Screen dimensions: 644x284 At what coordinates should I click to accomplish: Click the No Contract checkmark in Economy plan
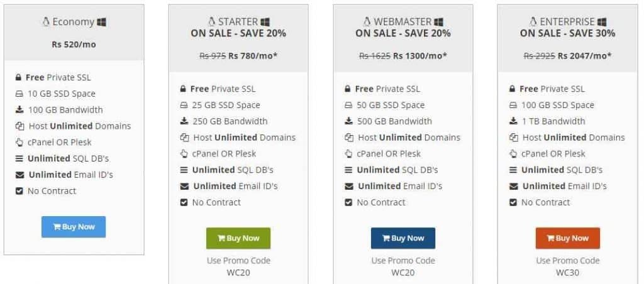click(19, 191)
